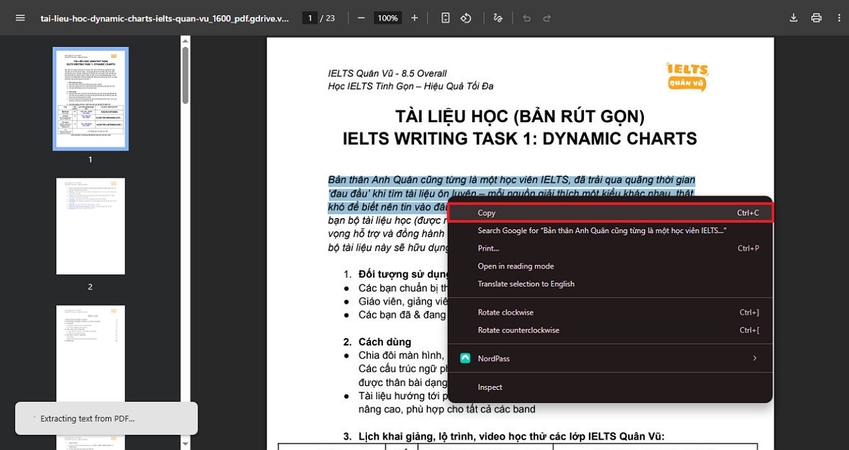This screenshot has width=849, height=450.
Task: Click the line Học IELTS Tinh Gọn
Action: tap(410, 86)
